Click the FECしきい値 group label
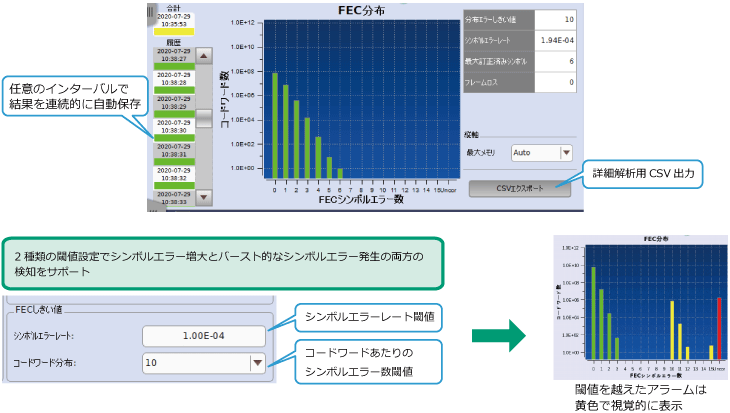 tap(39, 310)
